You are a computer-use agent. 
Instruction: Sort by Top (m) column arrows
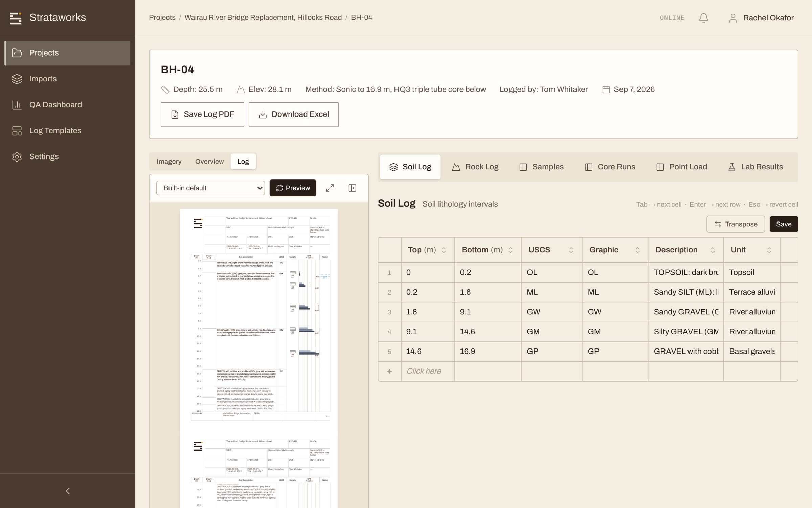[x=444, y=250]
